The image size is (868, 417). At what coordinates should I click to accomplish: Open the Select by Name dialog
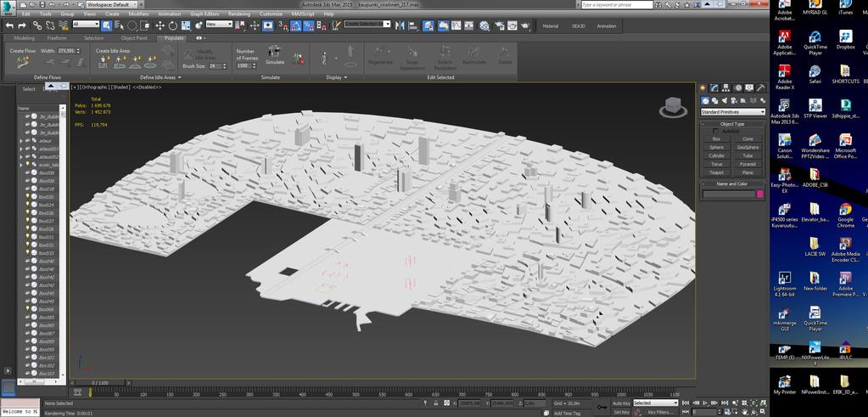point(119,25)
